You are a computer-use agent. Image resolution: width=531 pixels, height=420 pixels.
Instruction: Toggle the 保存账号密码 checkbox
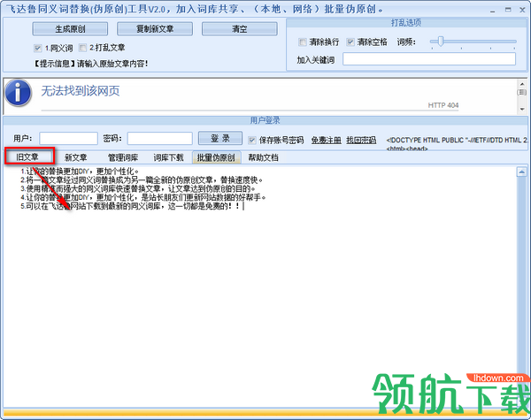pos(251,140)
